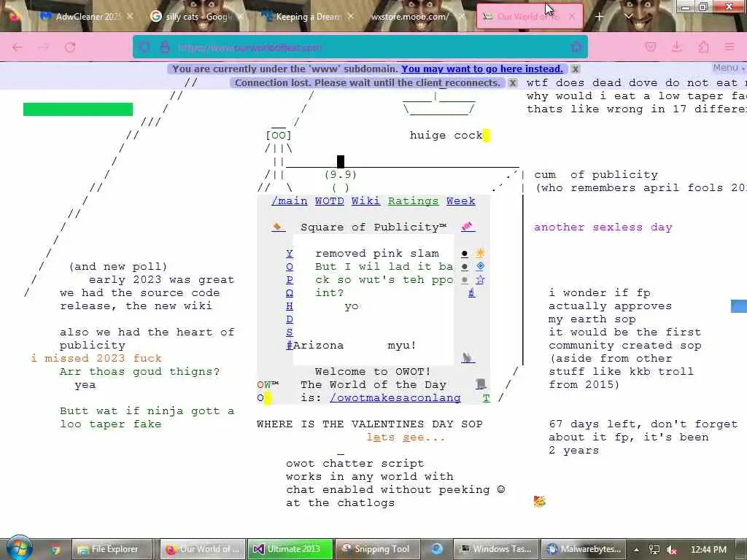Viewport: 747px width, 560px height.
Task: Click the gray cat icon link
Action: point(468,357)
